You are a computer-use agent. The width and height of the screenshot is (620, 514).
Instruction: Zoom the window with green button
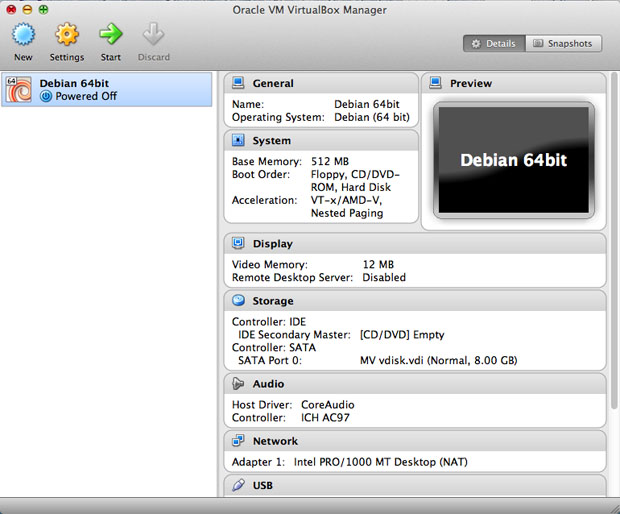[x=43, y=9]
